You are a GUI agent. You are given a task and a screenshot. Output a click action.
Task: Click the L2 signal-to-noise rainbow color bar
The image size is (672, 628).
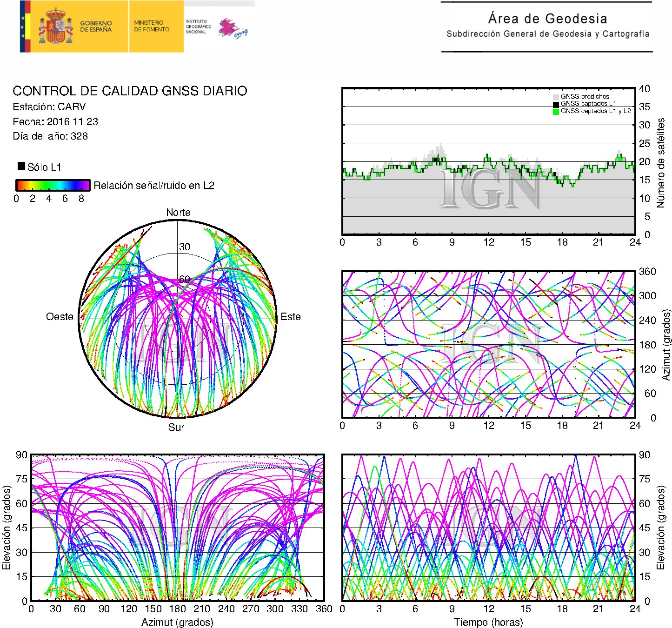(x=53, y=185)
